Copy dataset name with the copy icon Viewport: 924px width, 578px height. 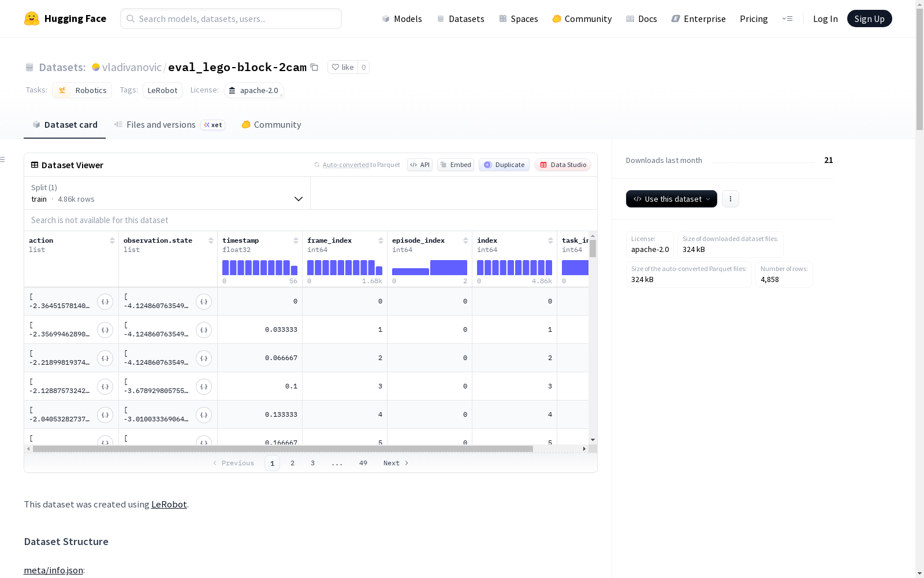[314, 67]
